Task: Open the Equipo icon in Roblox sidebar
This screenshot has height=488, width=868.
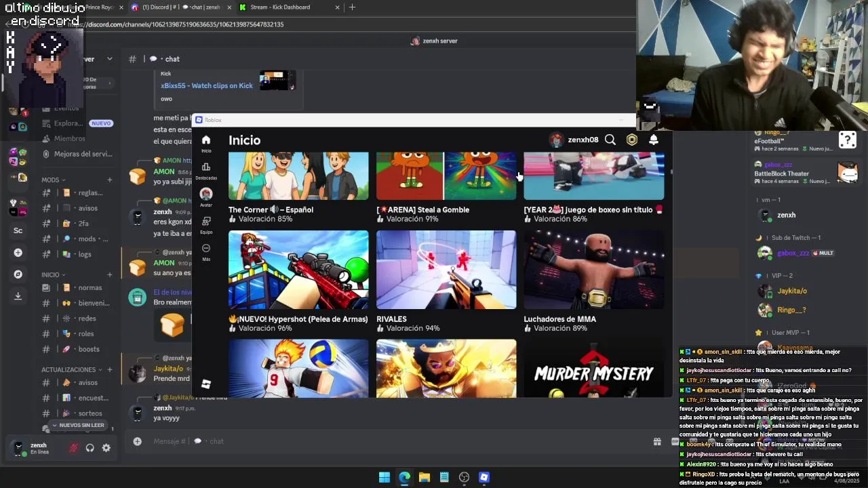Action: (206, 221)
